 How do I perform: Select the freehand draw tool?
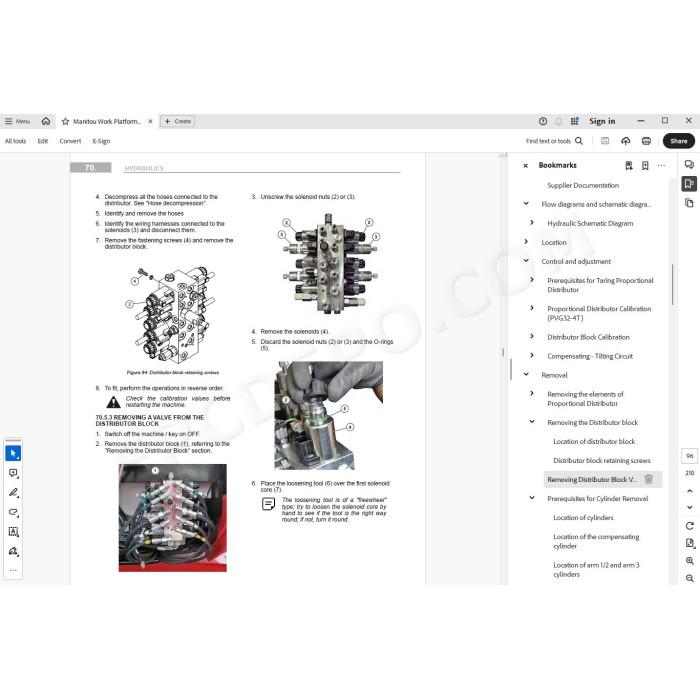[13, 512]
